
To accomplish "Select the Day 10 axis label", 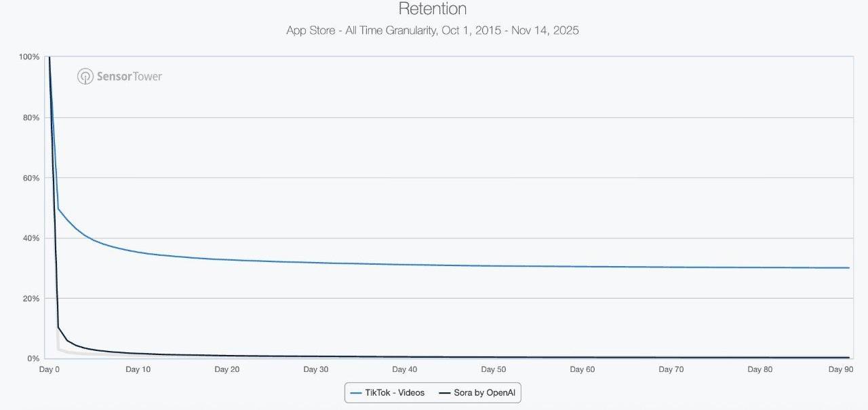I will click(138, 370).
